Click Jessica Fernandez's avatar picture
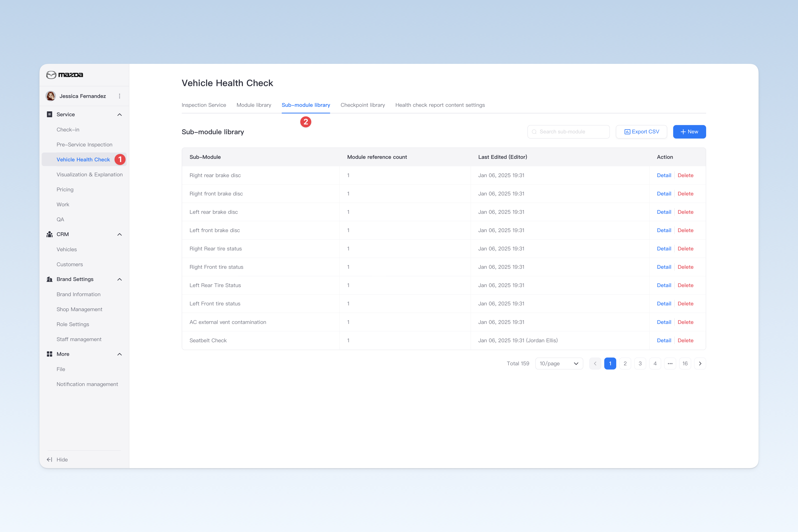The image size is (798, 532). (x=51, y=96)
